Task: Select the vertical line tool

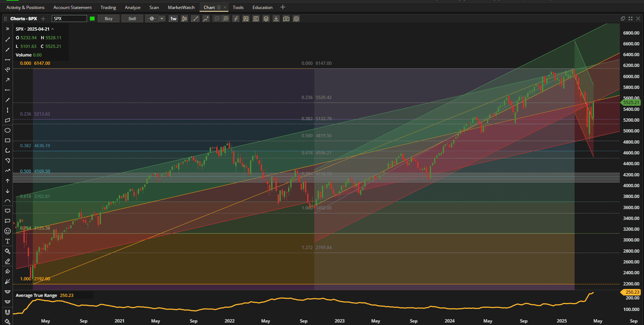Action: pyautogui.click(x=7, y=110)
